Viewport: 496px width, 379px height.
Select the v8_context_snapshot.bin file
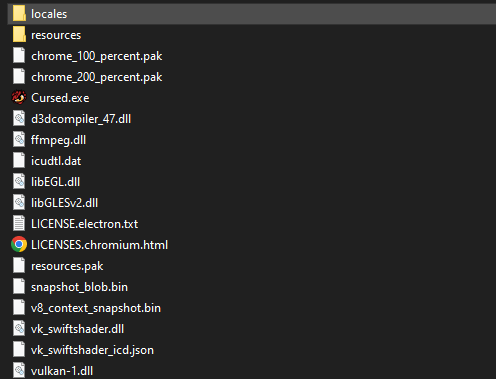click(96, 308)
